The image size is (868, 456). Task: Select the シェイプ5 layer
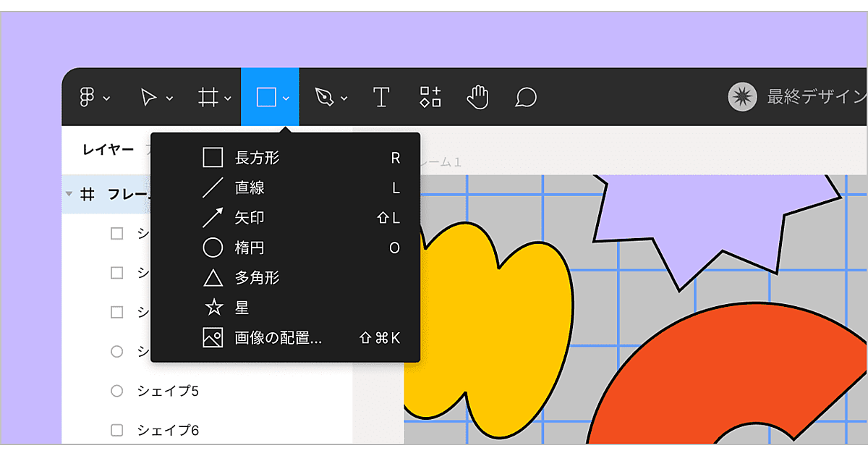[167, 391]
